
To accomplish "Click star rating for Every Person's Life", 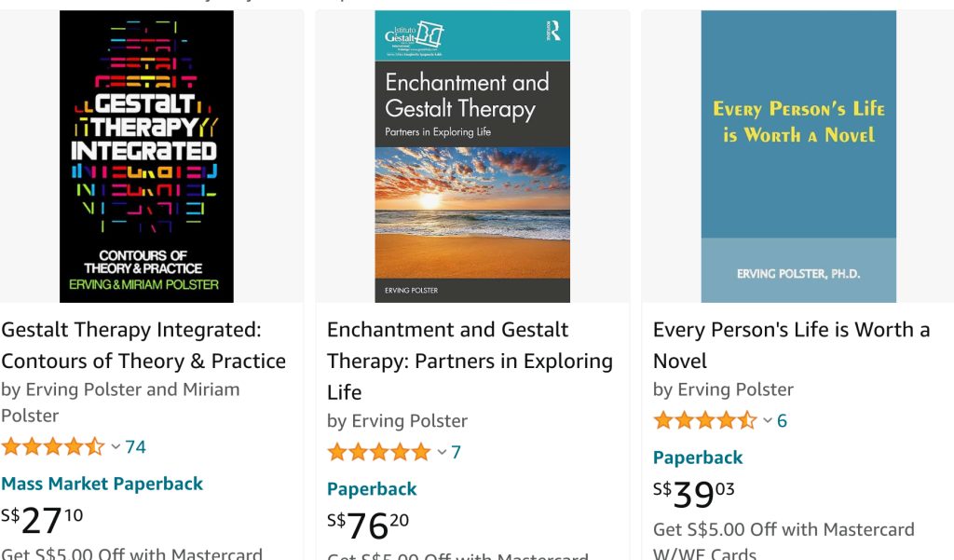I will click(704, 421).
